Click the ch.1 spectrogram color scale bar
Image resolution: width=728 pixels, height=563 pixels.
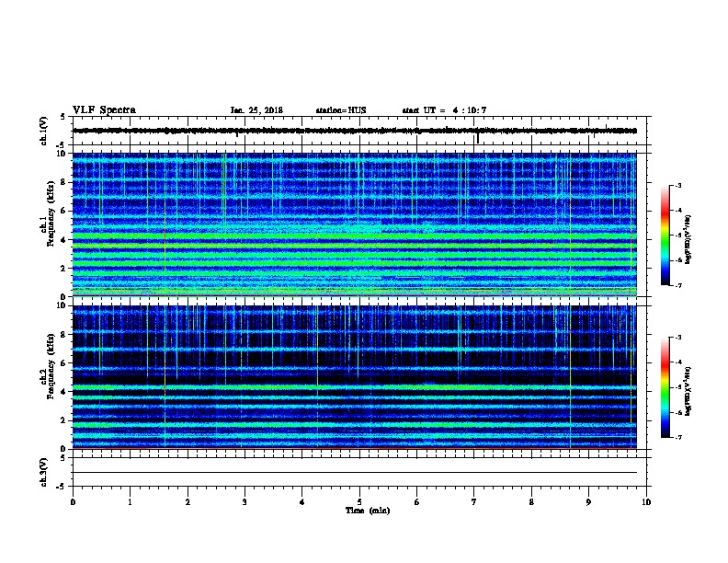pyautogui.click(x=665, y=236)
